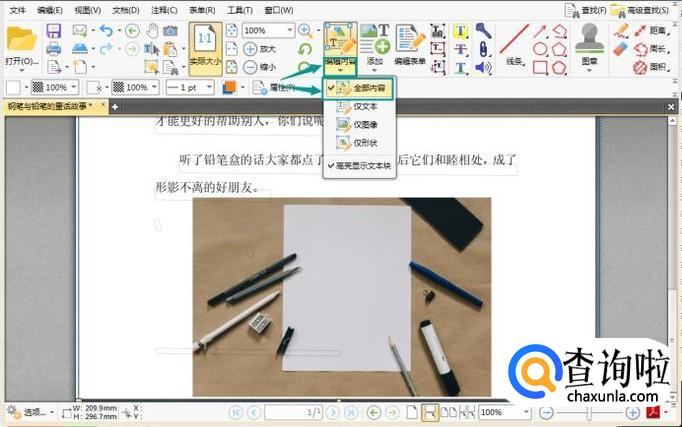
Task: Open the white fill color swatch
Action: 13,87
